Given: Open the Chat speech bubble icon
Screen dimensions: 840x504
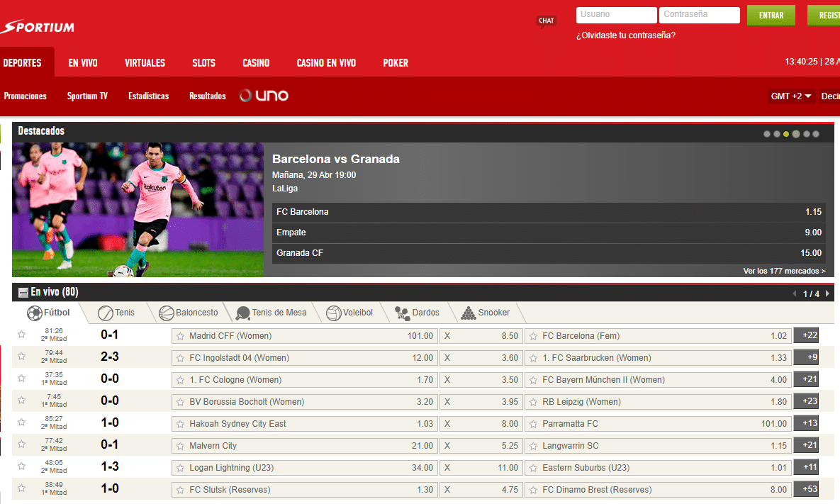Looking at the screenshot, I should point(546,21).
